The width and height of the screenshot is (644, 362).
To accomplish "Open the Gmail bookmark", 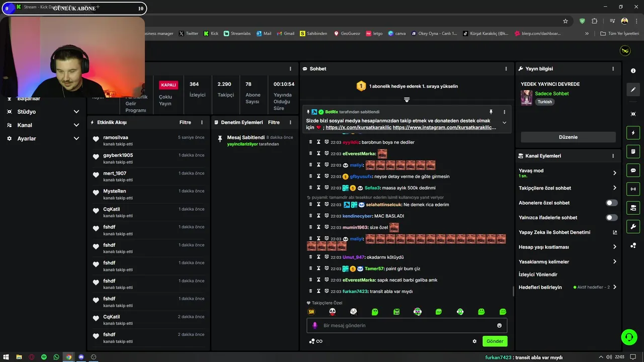I will [285, 33].
